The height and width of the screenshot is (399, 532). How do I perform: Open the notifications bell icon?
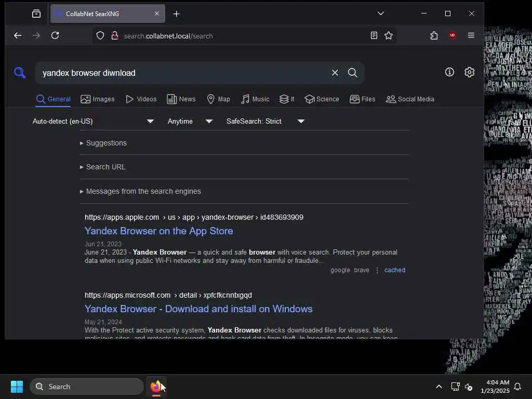[518, 387]
